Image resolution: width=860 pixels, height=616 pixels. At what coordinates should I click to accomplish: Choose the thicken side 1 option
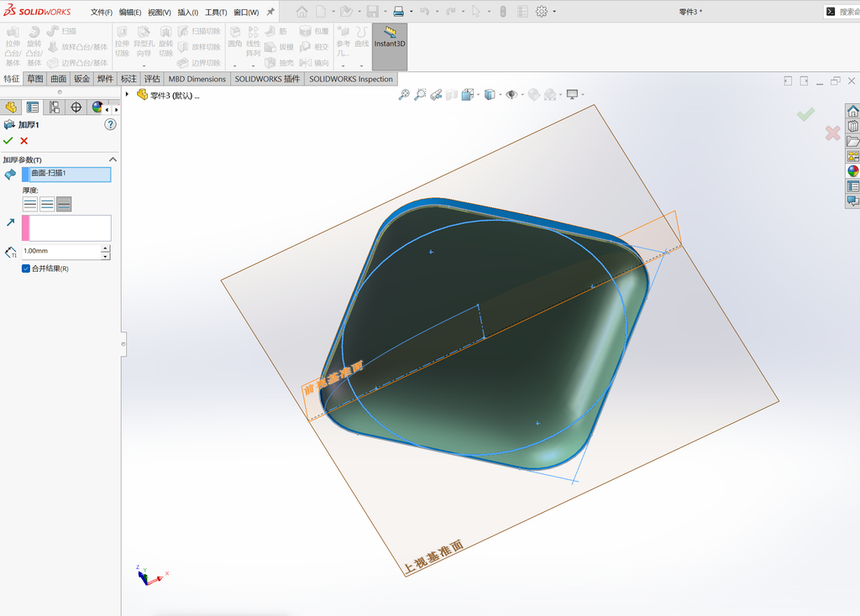(30, 205)
